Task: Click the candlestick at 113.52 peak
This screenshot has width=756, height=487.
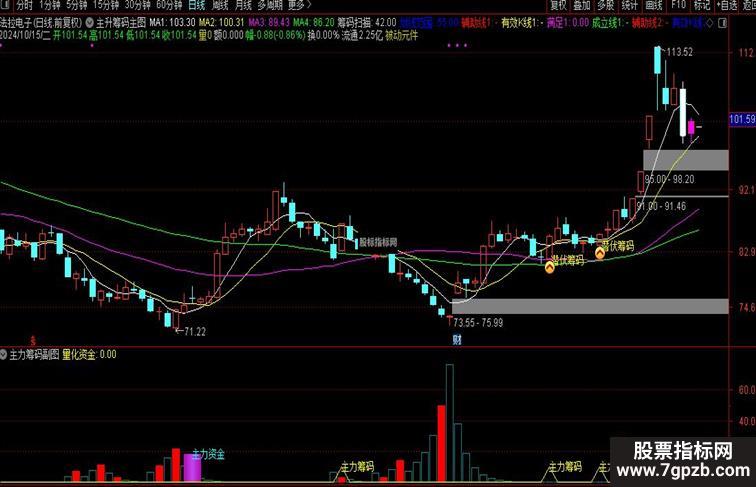Action: pyautogui.click(x=658, y=60)
